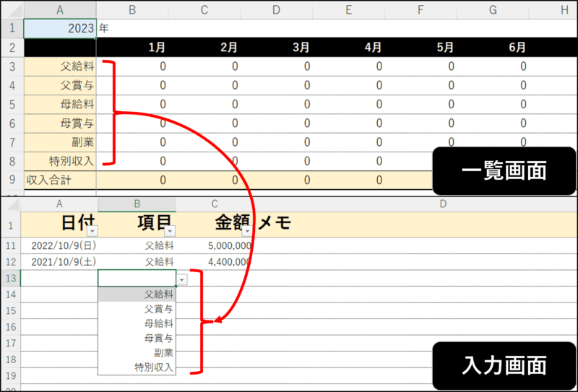This screenshot has width=578, height=392.
Task: Select the 収入合計 total row label
Action: point(60,180)
